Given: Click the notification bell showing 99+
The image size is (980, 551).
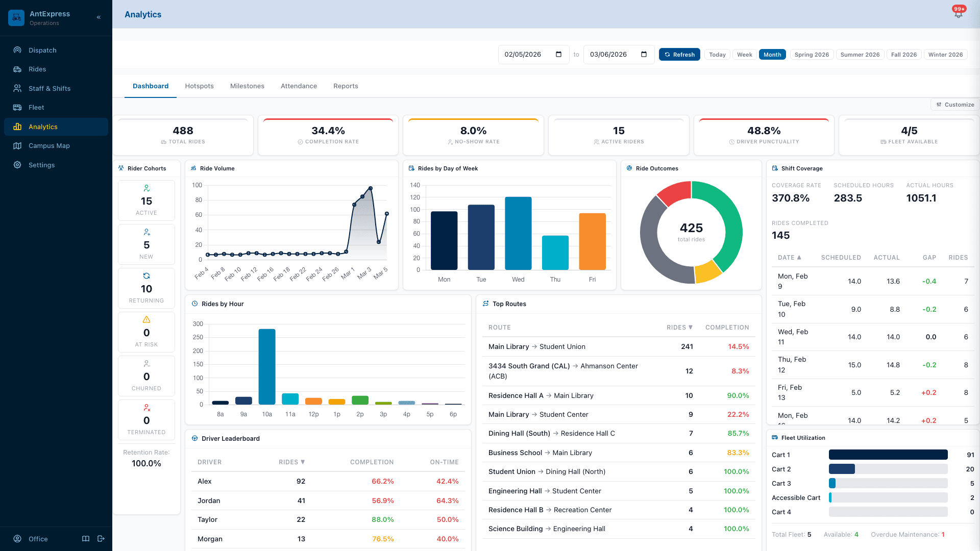Looking at the screenshot, I should click(958, 14).
